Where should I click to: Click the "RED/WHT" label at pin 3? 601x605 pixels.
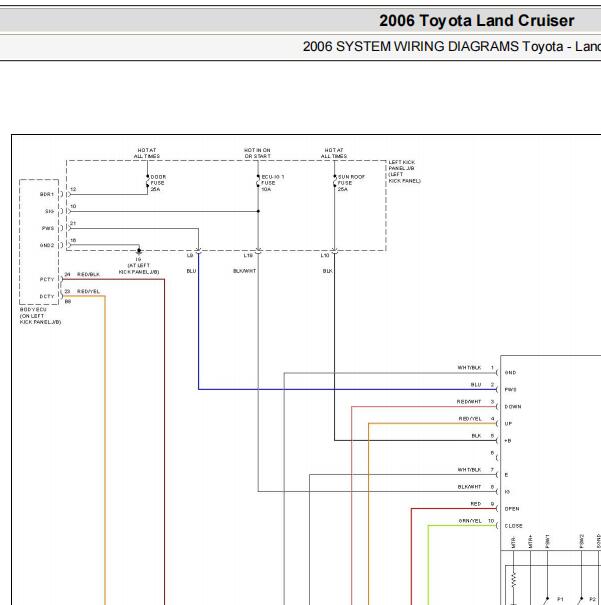pyautogui.click(x=469, y=401)
